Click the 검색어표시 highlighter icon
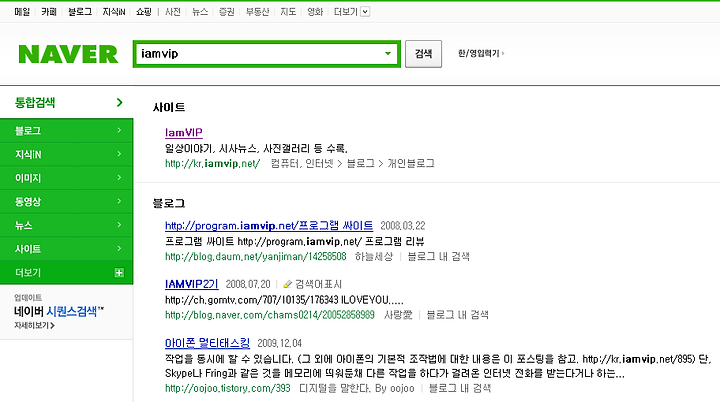 (287, 284)
